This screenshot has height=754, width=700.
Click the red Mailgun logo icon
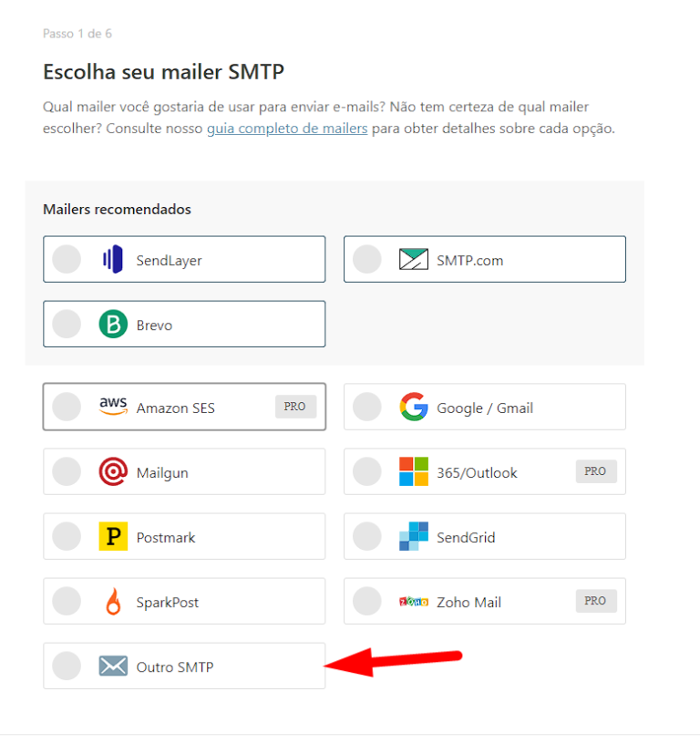pos(113,472)
